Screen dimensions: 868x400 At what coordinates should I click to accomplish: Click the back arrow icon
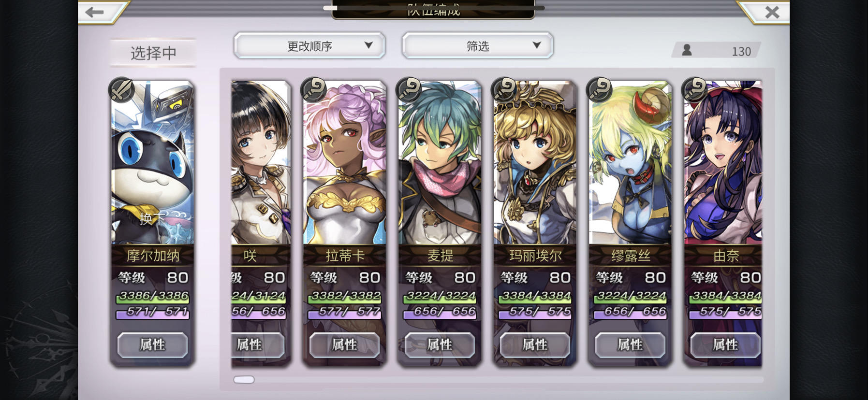pyautogui.click(x=95, y=12)
